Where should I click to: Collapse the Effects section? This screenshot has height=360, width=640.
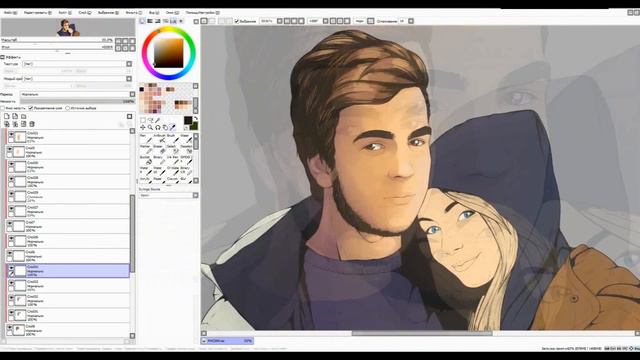coord(2,57)
